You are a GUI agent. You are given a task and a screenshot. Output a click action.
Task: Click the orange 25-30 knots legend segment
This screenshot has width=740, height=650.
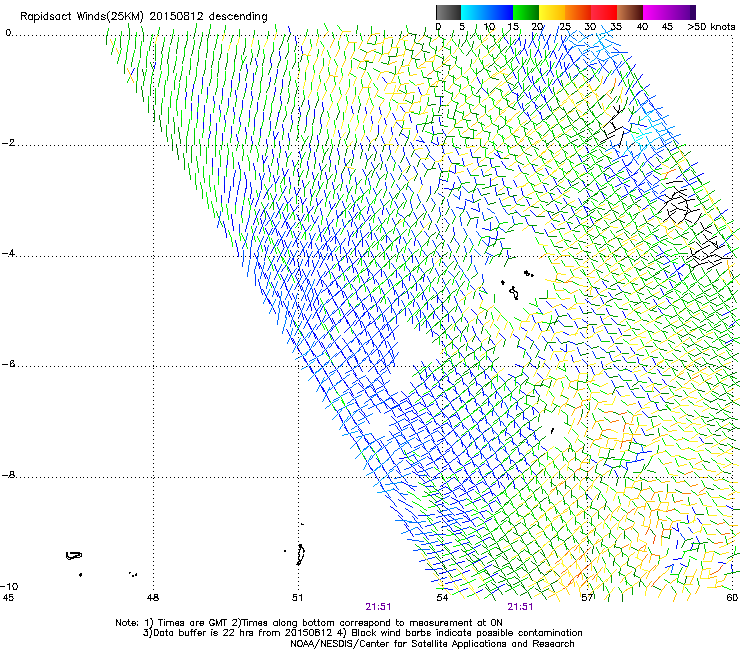[578, 12]
